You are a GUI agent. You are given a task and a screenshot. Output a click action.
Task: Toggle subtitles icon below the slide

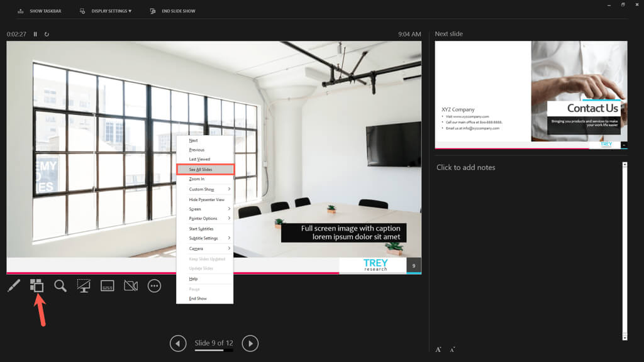pyautogui.click(x=107, y=286)
